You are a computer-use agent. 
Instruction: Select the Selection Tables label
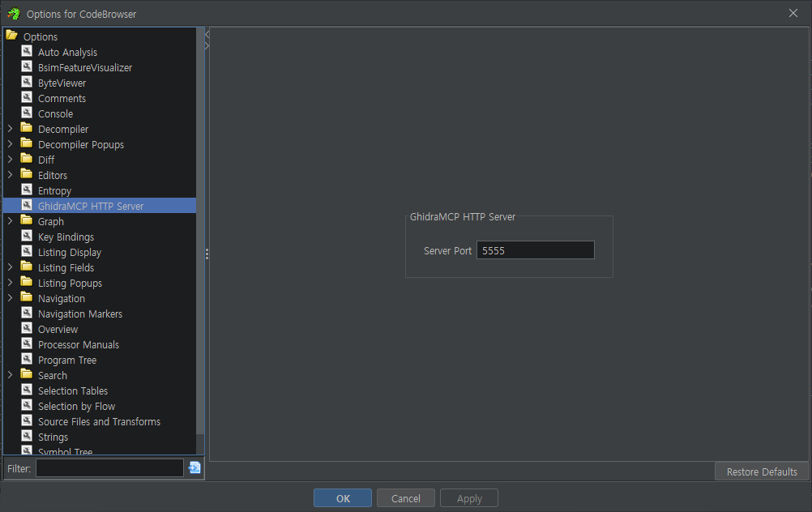72,390
